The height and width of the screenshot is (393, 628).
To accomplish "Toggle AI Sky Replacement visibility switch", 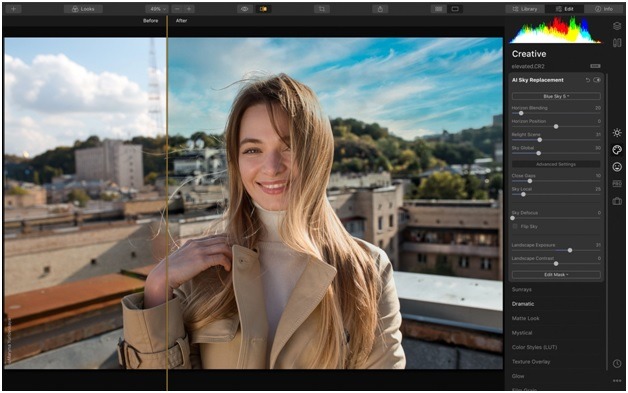I will coord(597,80).
